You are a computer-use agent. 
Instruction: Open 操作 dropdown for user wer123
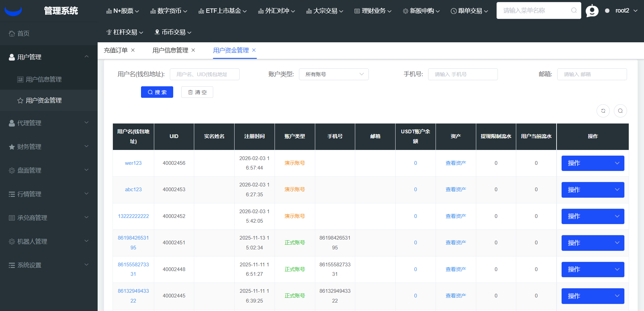(x=592, y=163)
